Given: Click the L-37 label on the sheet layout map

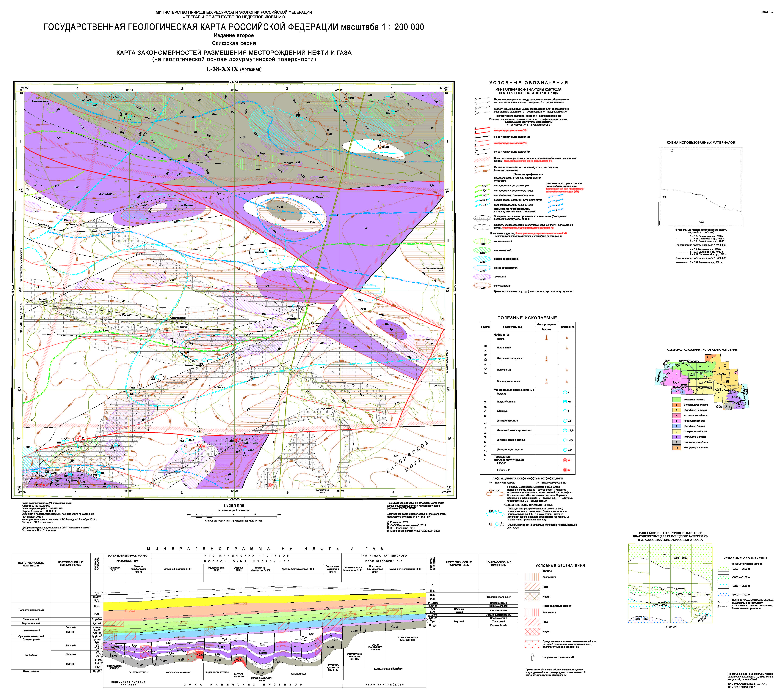Looking at the screenshot, I should click(x=676, y=382).
